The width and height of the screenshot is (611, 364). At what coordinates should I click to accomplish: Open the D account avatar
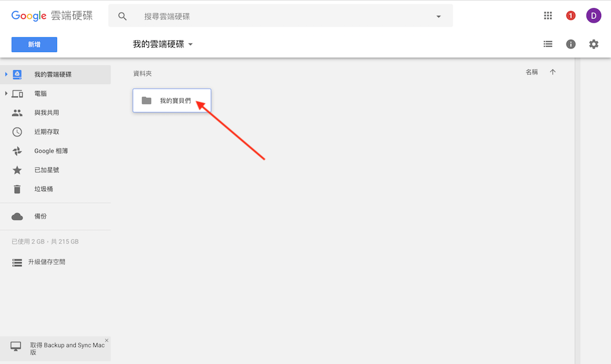coord(593,15)
